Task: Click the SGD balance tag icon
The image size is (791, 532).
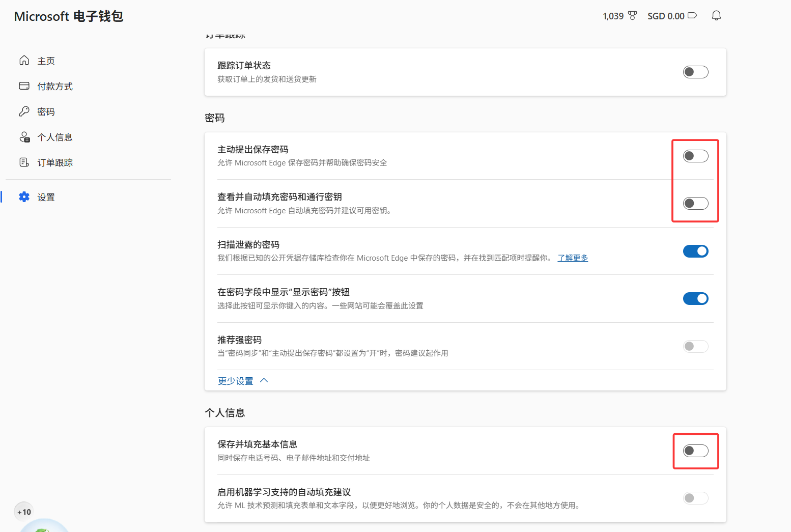Action: [692, 16]
